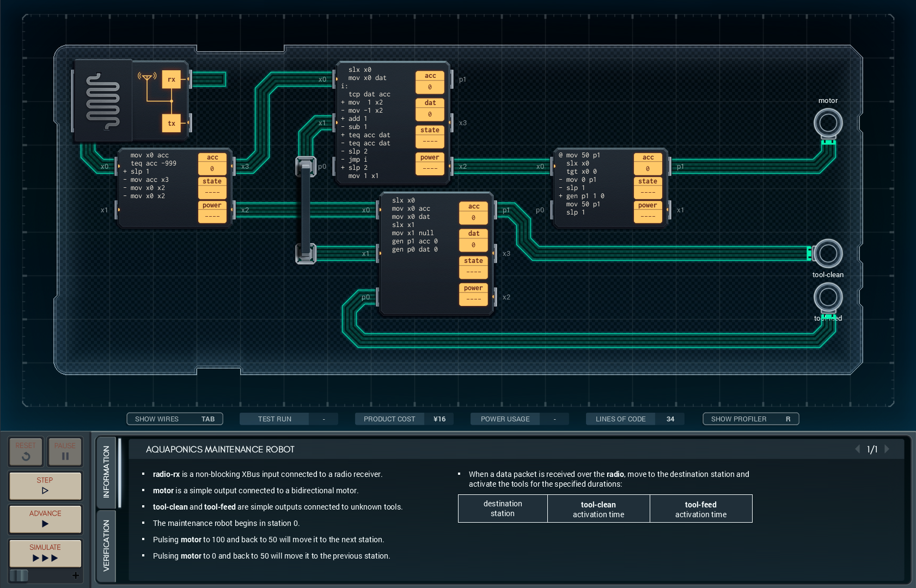
Task: Switch to the Verification tab
Action: click(x=106, y=545)
